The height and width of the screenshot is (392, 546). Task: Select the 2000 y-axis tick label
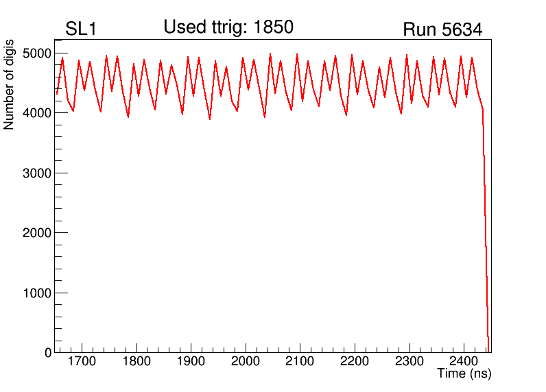(x=38, y=233)
